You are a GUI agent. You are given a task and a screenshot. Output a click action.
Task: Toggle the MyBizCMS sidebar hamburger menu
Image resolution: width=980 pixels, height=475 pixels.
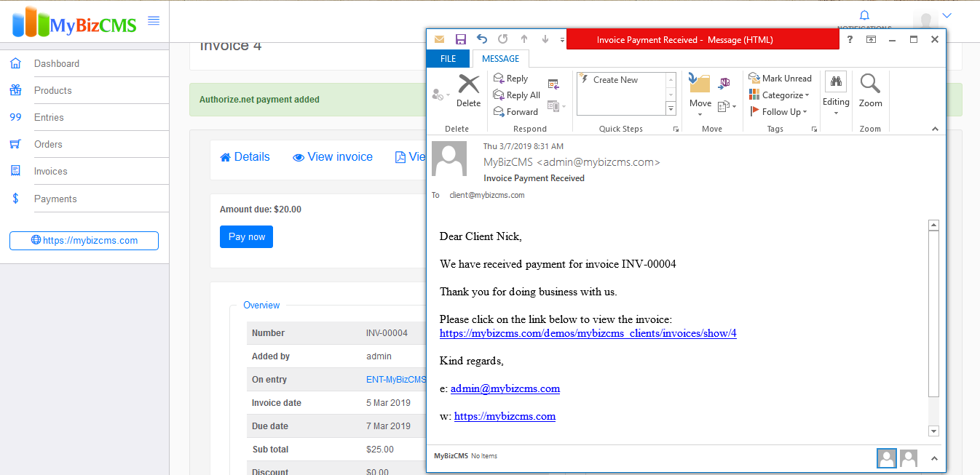[x=154, y=21]
